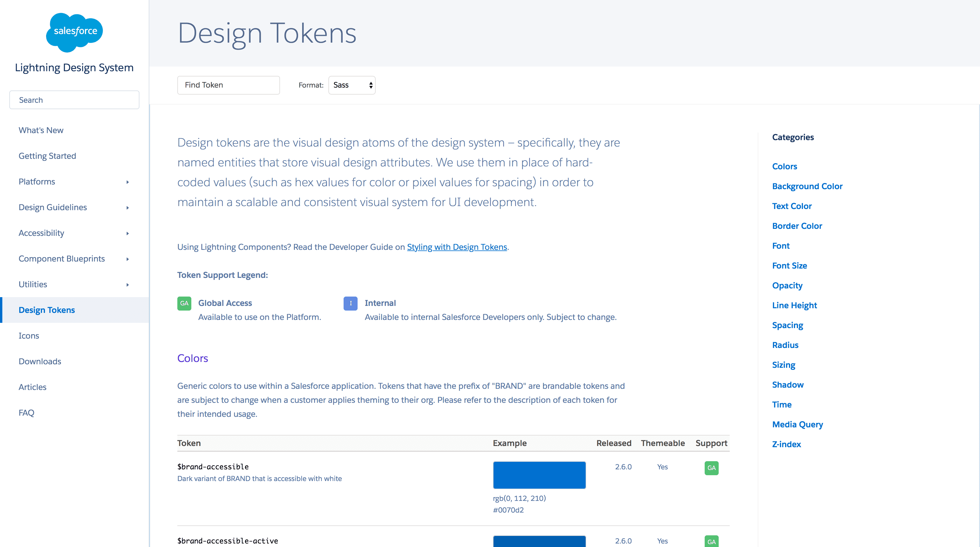980x547 pixels.
Task: Open the Sass format dropdown
Action: (351, 85)
